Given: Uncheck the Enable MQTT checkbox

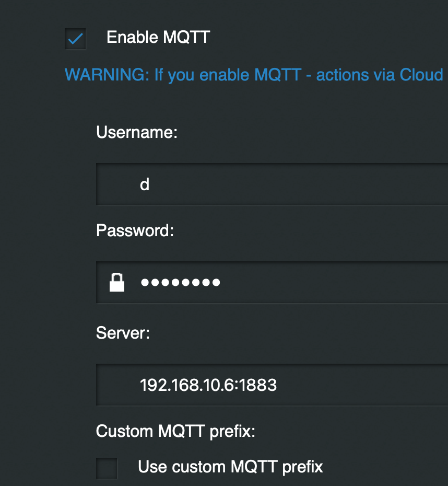Looking at the screenshot, I should 75,39.
